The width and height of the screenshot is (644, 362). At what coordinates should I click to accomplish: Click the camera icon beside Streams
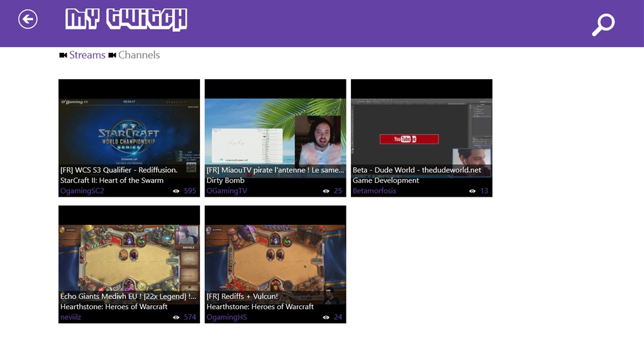coord(64,55)
